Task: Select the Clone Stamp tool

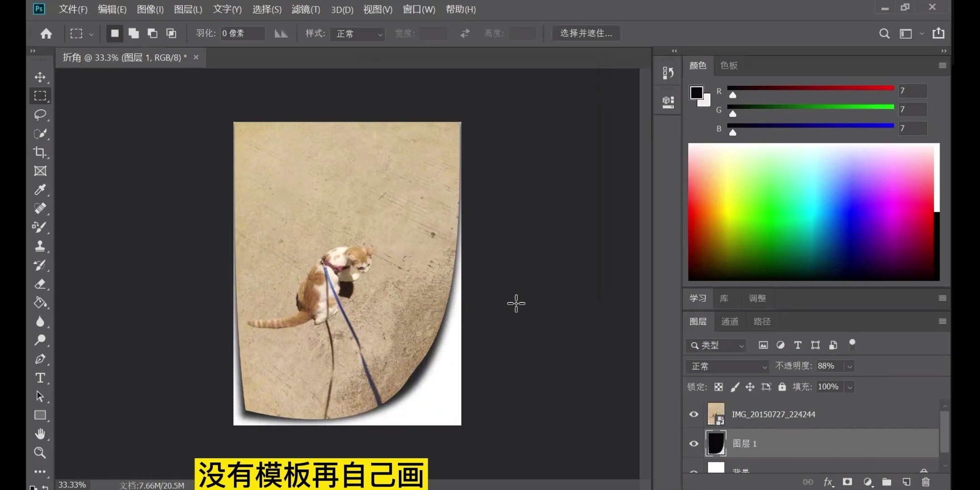Action: pyautogui.click(x=40, y=246)
